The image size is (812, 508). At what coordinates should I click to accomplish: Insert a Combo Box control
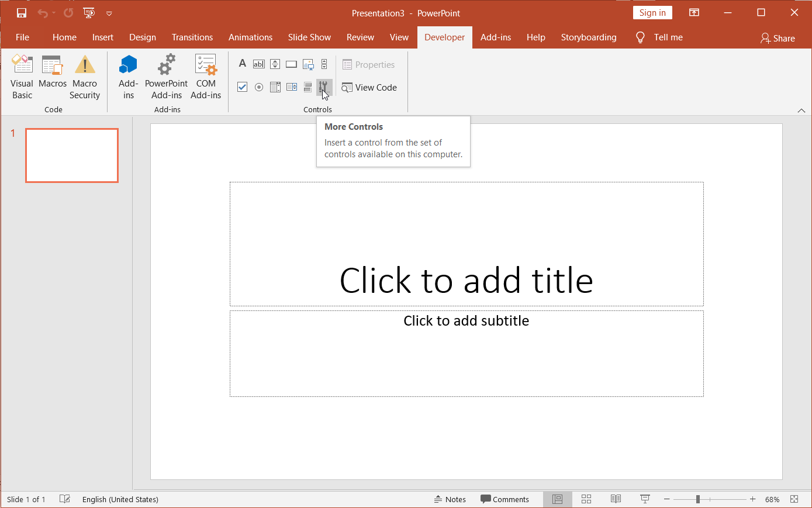pos(292,87)
